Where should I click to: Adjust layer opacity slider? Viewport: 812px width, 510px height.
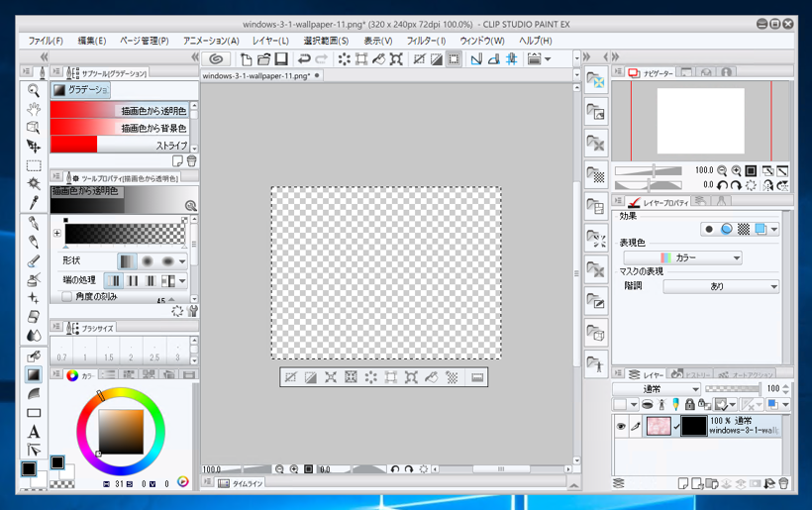[732, 389]
